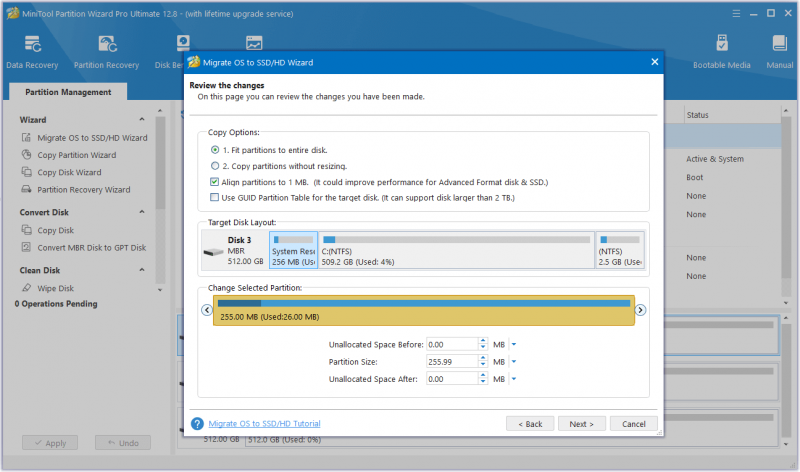This screenshot has height=472, width=800.
Task: Click the Next button
Action: point(582,424)
